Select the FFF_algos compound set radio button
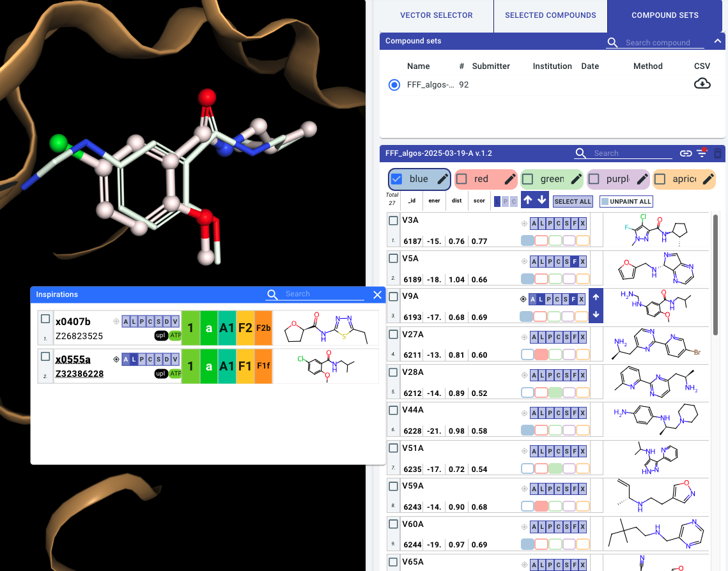 tap(394, 85)
